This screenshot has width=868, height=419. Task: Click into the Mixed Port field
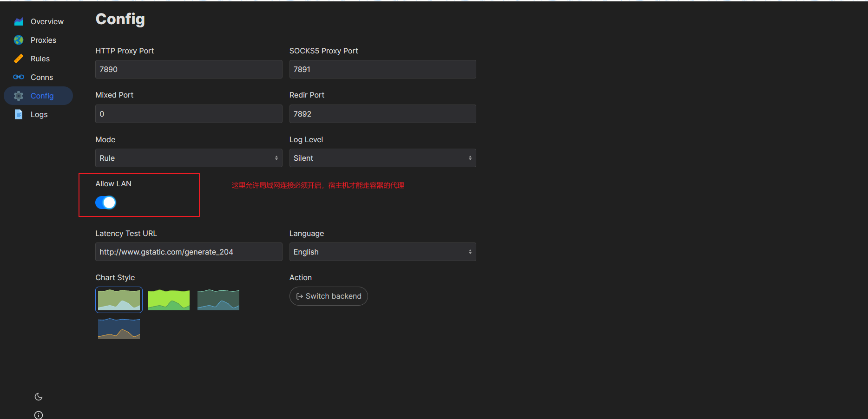(x=189, y=114)
